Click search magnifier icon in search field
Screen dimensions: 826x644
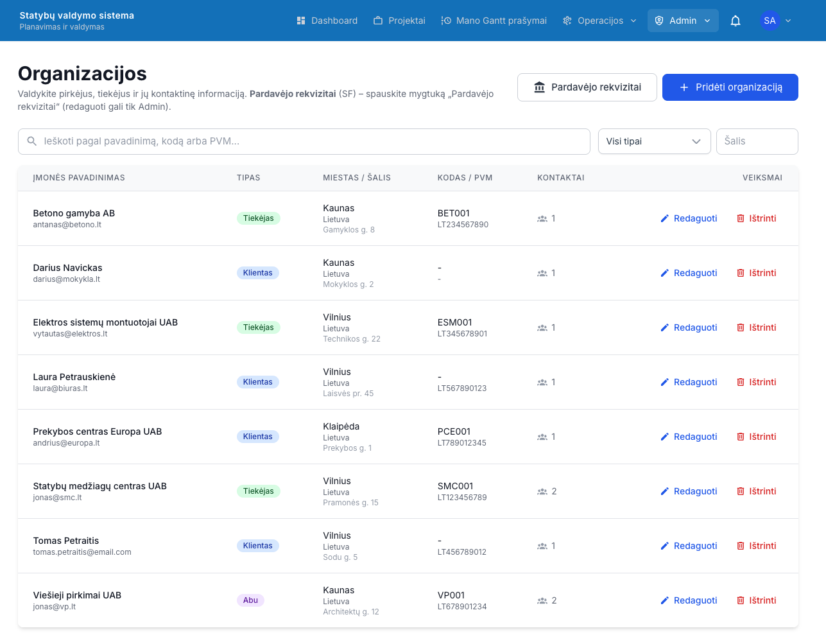tap(31, 141)
